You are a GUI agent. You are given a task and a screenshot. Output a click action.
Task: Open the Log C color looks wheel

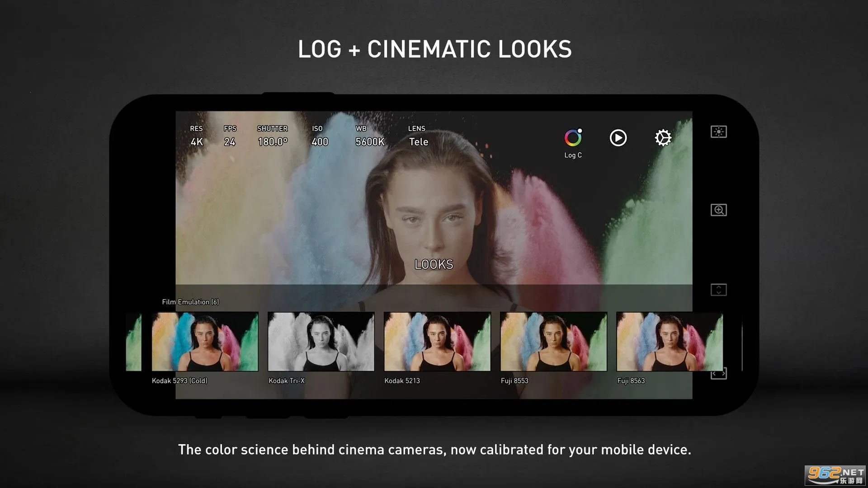coord(573,138)
